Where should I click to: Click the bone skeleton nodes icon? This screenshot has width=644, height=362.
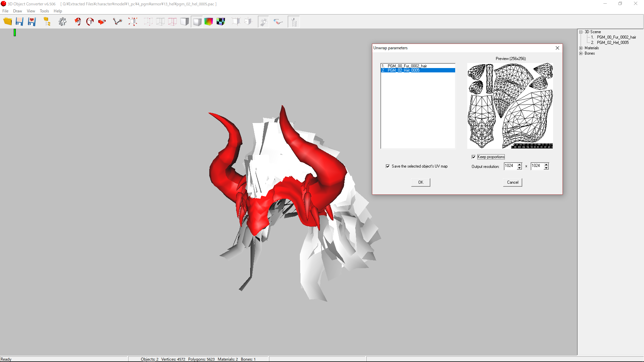click(x=117, y=22)
